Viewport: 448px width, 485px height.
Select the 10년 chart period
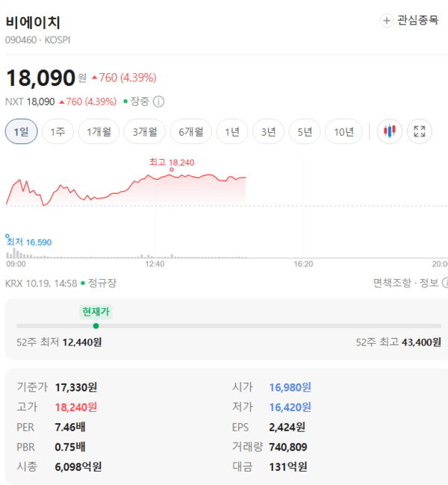343,131
